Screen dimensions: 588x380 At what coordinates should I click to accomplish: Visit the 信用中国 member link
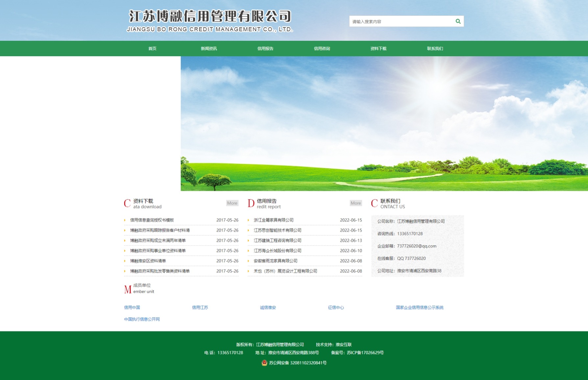coord(132,308)
